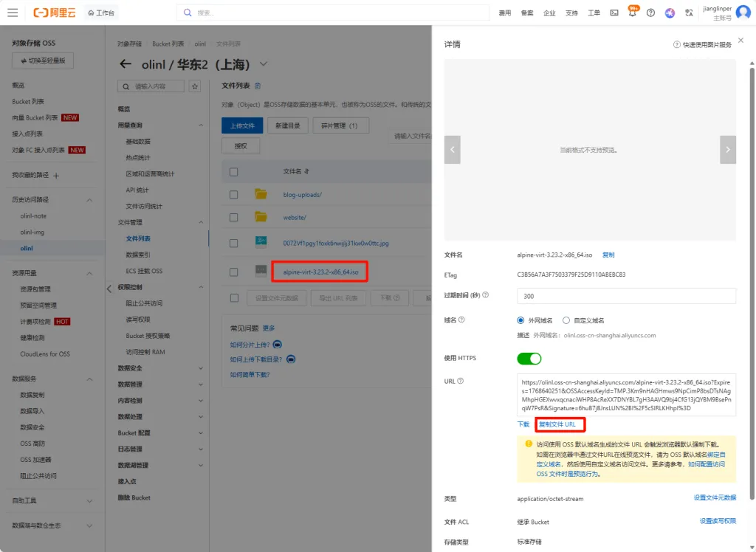
Task: Select the custom domain radio button
Action: coord(566,320)
